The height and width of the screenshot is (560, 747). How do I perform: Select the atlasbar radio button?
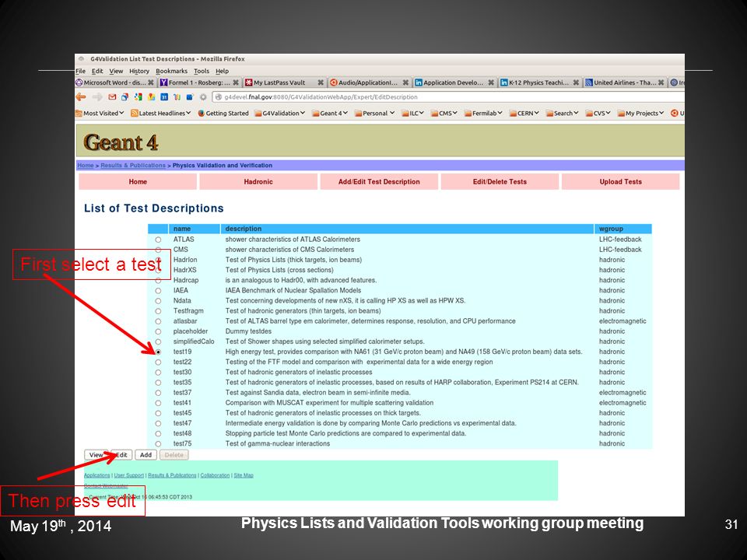(158, 321)
